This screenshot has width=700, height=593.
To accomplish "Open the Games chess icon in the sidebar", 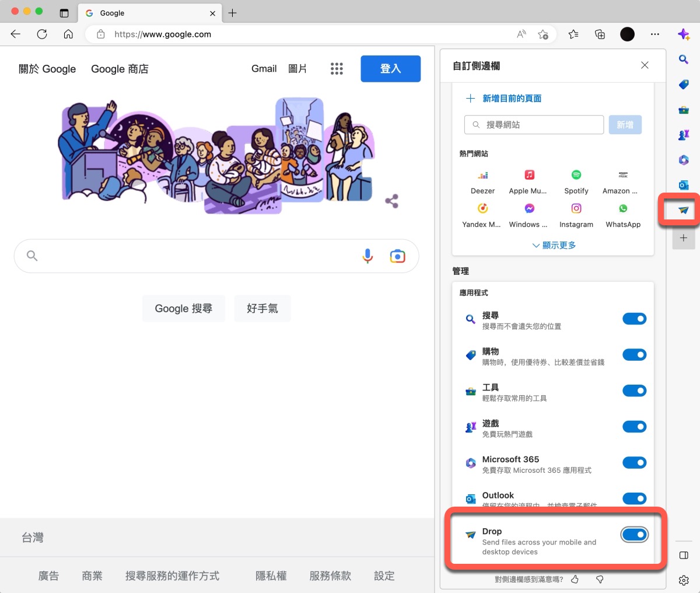I will (x=684, y=135).
